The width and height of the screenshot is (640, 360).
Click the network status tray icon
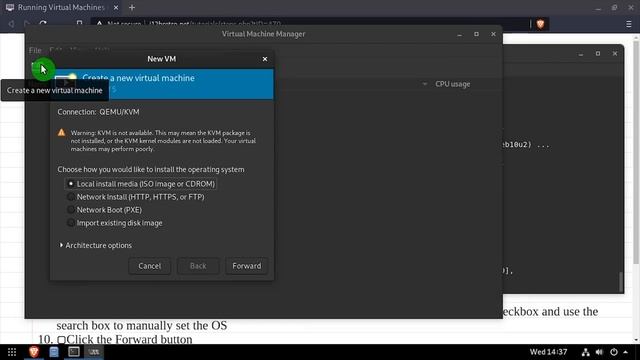[585, 352]
